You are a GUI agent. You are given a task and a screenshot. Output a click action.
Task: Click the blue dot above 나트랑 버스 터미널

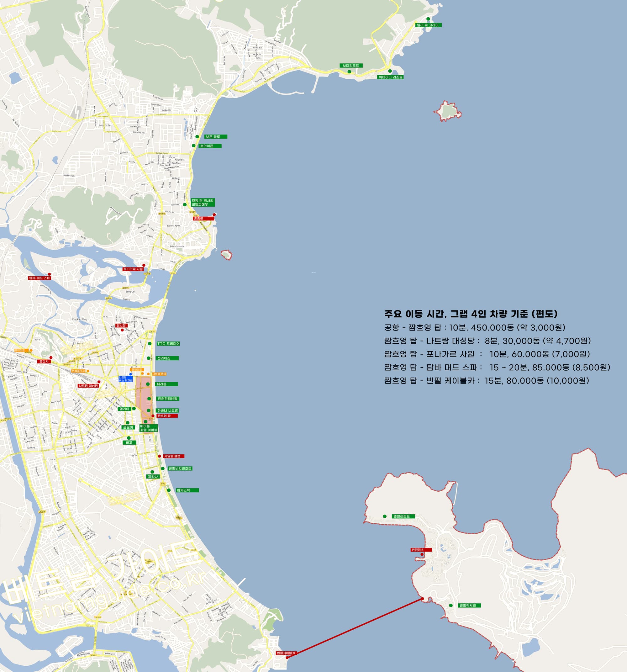click(131, 374)
